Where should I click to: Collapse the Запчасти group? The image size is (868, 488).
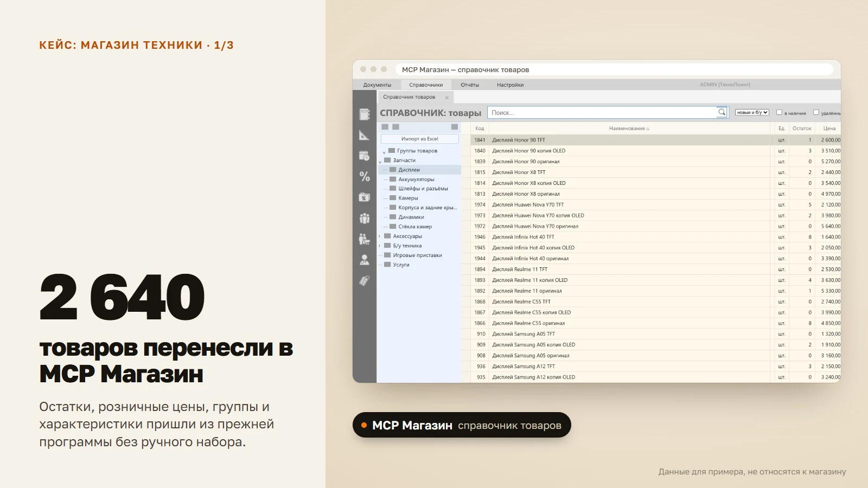(380, 161)
